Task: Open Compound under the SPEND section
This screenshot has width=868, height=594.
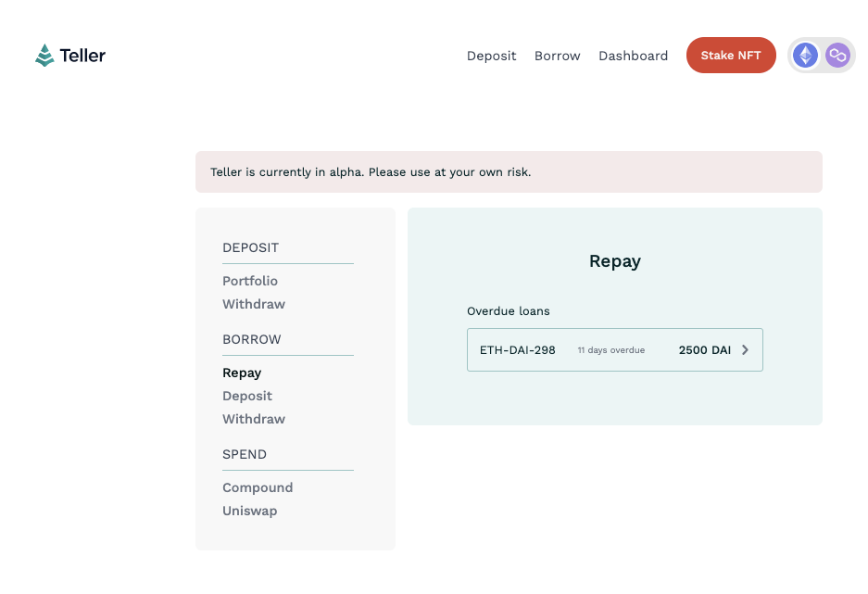Action: tap(258, 487)
